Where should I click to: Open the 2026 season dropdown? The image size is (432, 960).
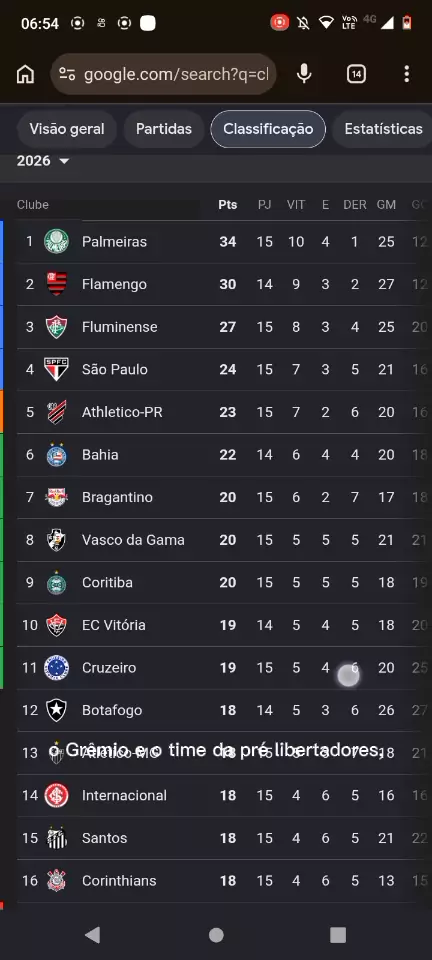(43, 161)
